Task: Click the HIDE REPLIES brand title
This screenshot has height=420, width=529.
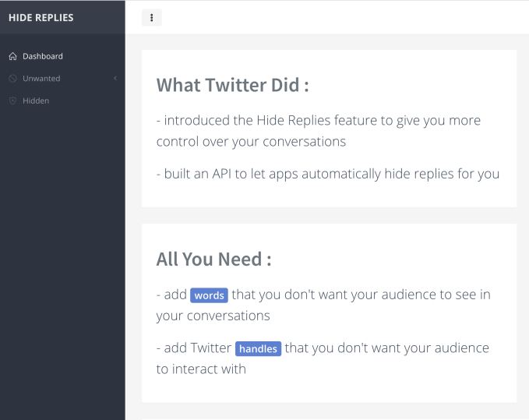Action: pyautogui.click(x=41, y=17)
